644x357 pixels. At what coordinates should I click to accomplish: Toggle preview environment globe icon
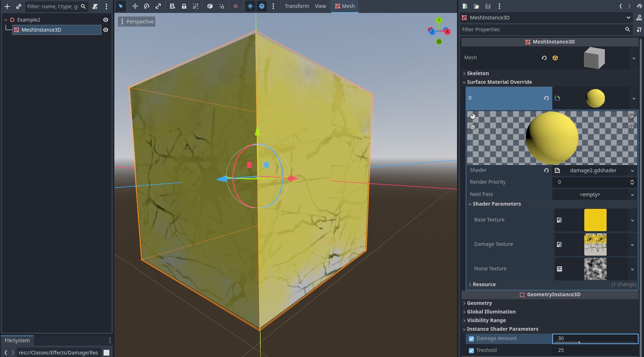(x=262, y=6)
